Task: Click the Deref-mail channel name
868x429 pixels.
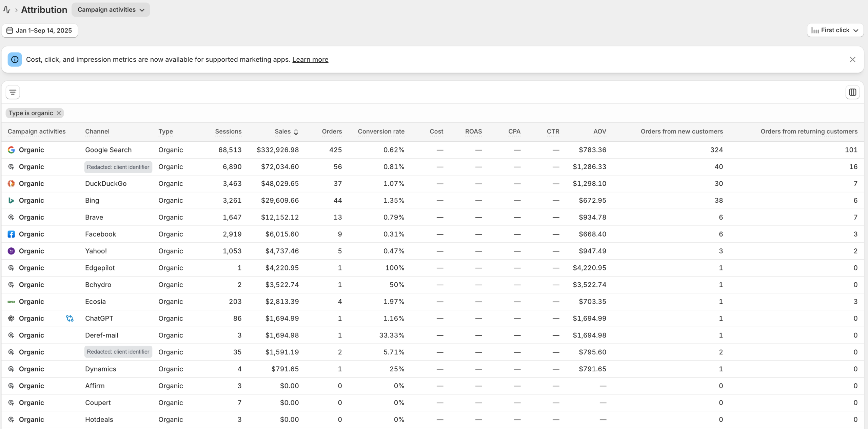Action: tap(102, 335)
